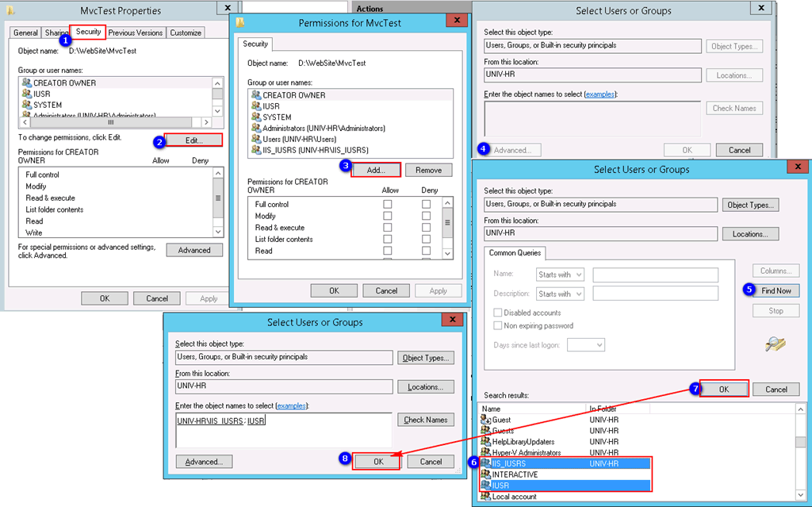This screenshot has height=507, width=812.
Task: Select Administrators group icon in Permissions for MvcTest
Action: coord(256,128)
